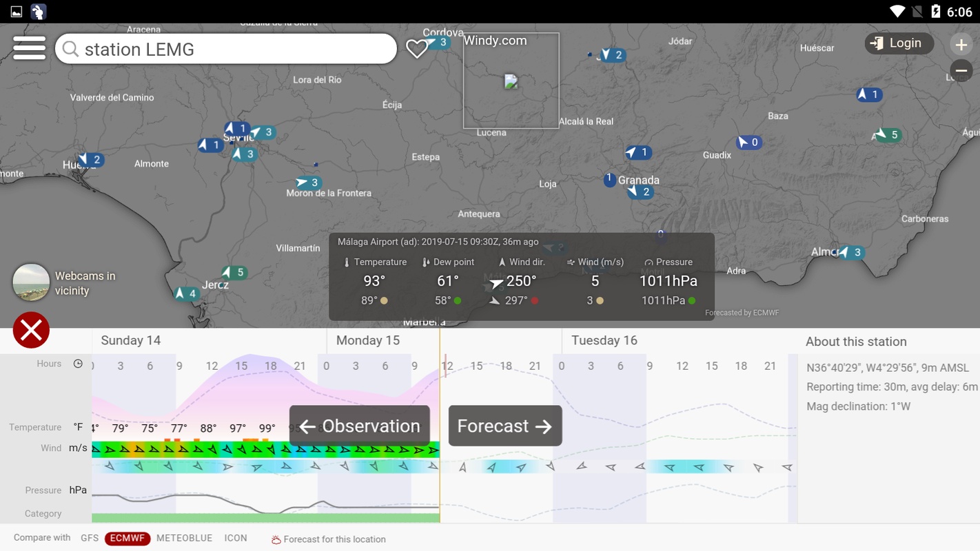Change temperature unit °F
Screen dimensions: 980x551
click(78, 427)
